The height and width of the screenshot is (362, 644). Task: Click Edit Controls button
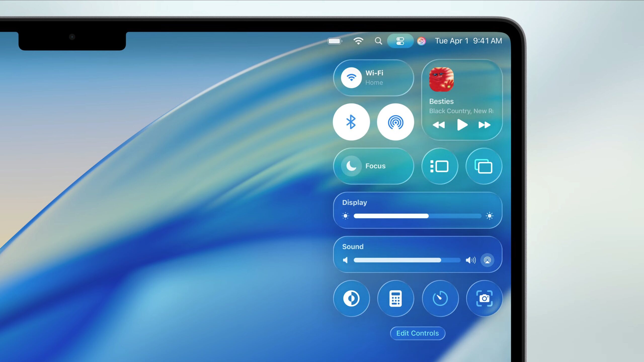(418, 333)
